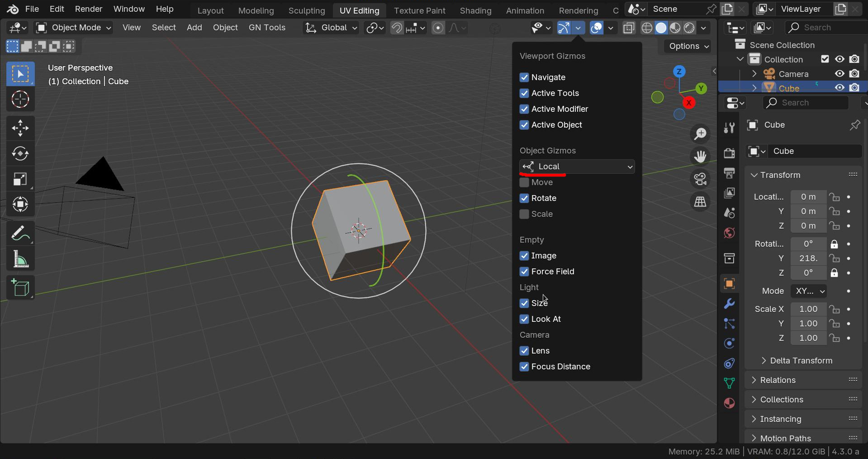The image size is (868, 459).
Task: Select the Add Cube tool
Action: coord(20,288)
